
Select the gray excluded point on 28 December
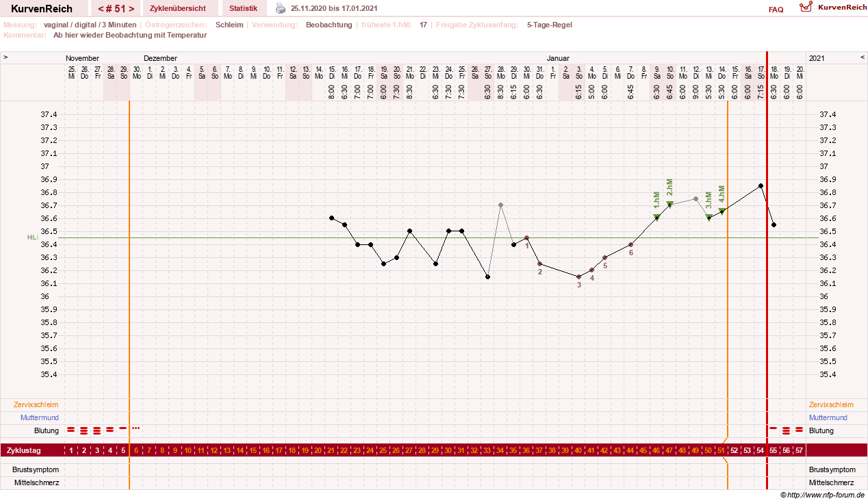[x=500, y=205]
